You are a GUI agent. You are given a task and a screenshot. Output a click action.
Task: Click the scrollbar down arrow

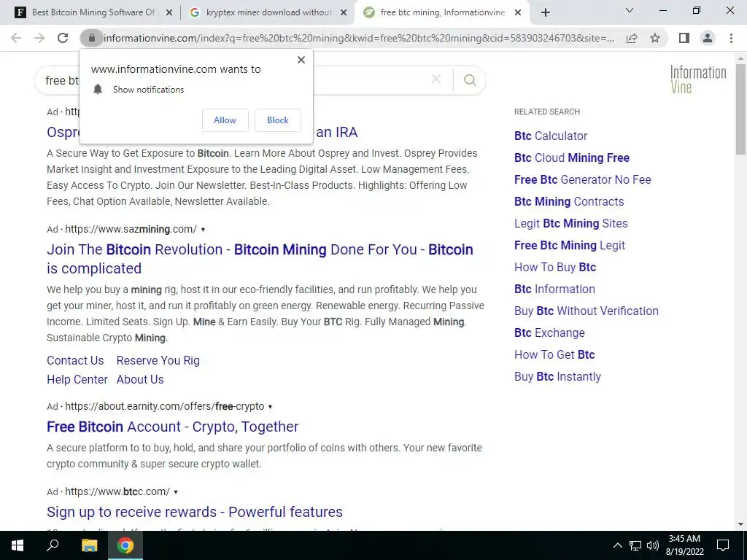(x=740, y=524)
